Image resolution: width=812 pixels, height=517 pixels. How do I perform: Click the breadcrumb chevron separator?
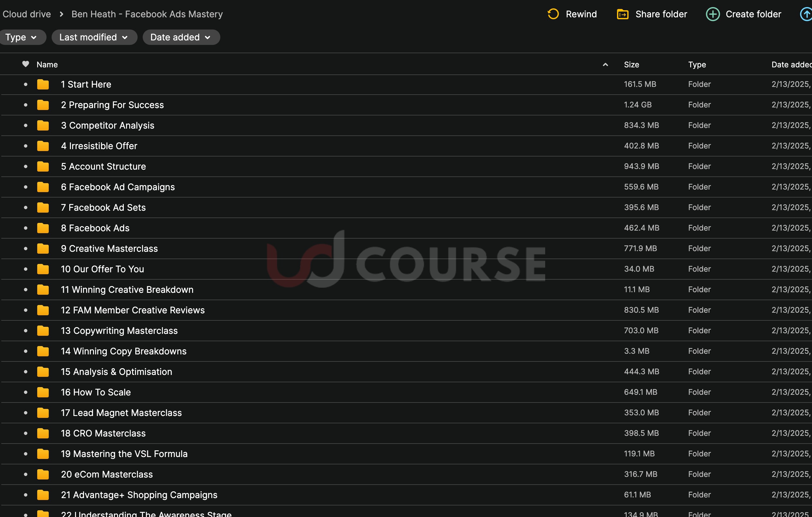[x=61, y=14]
